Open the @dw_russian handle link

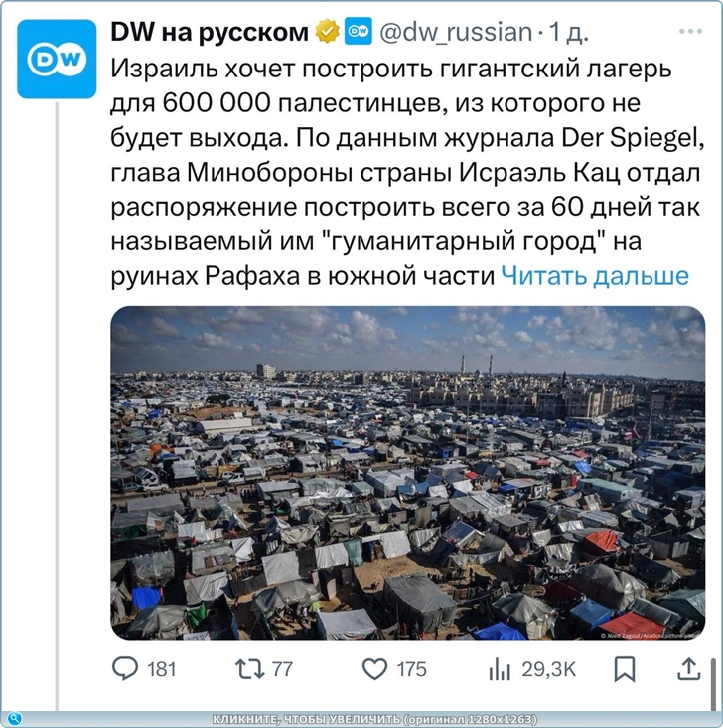456,32
